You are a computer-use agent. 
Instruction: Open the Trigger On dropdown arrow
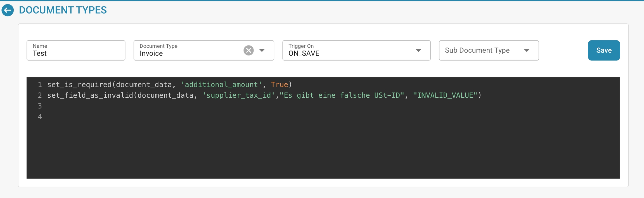[418, 50]
